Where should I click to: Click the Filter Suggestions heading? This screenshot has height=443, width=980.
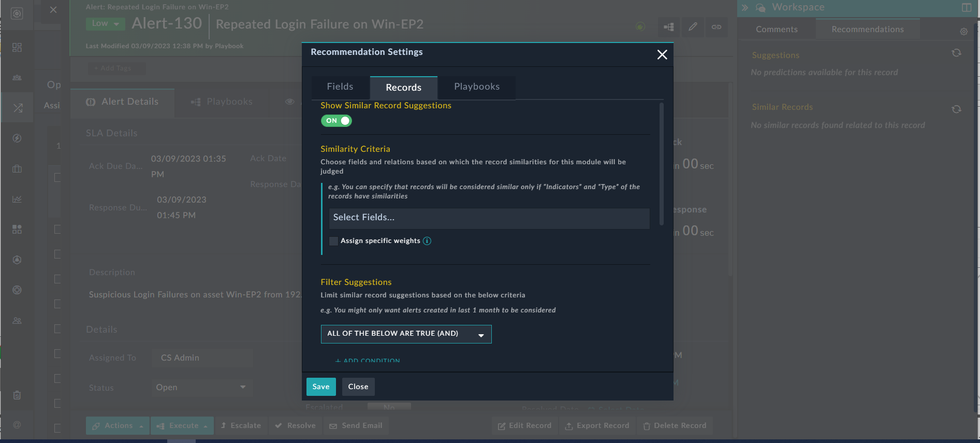(x=356, y=282)
